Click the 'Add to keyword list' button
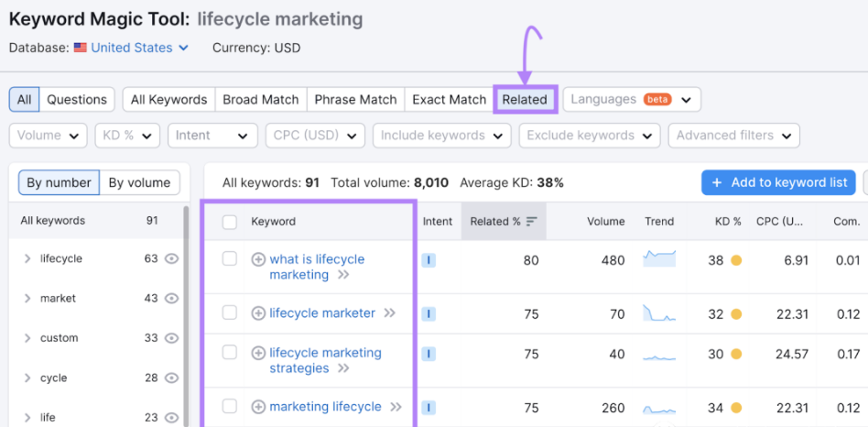 [x=778, y=182]
